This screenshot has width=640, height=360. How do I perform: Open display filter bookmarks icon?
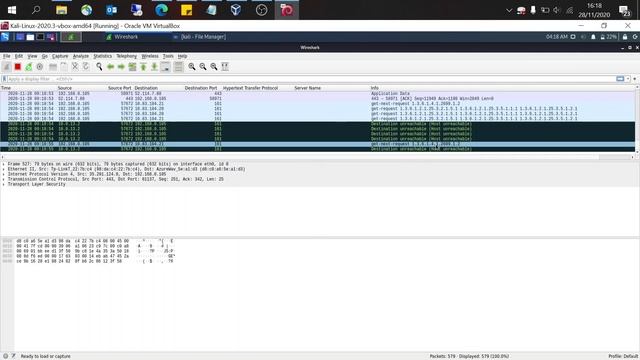(4, 79)
